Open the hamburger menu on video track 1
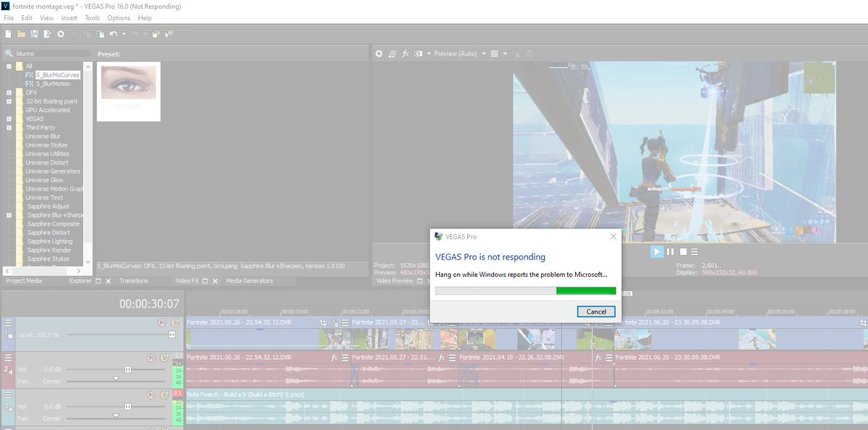 tap(8, 323)
